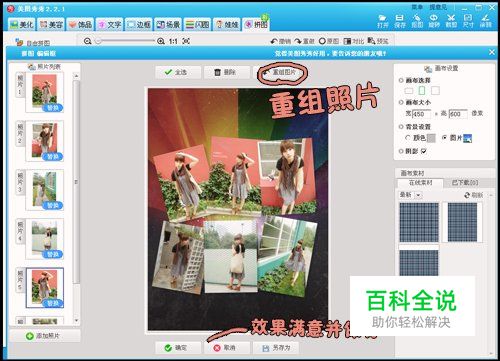Open the 菜单 menu link at top
This screenshot has height=361, width=500.
tap(417, 7)
